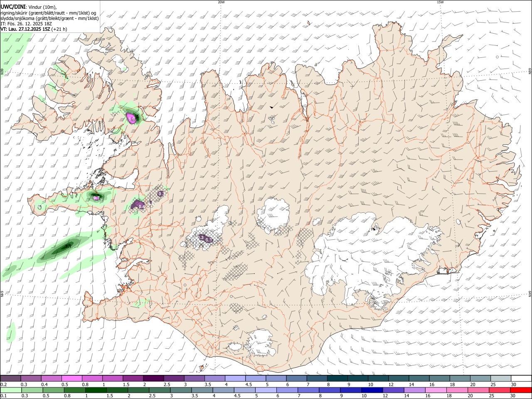Viewport: 532px width, 399px height.
Task: Click the upper-row dark teal swatch between 8 and 9
Action: tap(337, 378)
